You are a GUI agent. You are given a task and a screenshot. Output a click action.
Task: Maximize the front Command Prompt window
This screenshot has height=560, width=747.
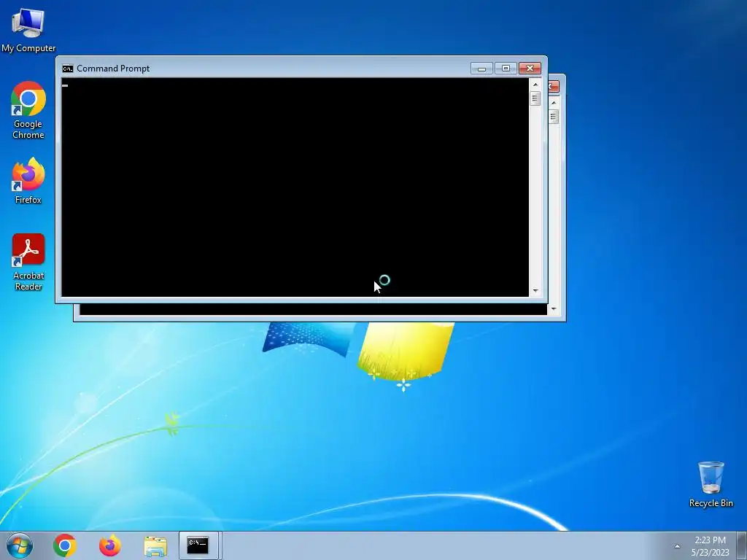(x=506, y=69)
